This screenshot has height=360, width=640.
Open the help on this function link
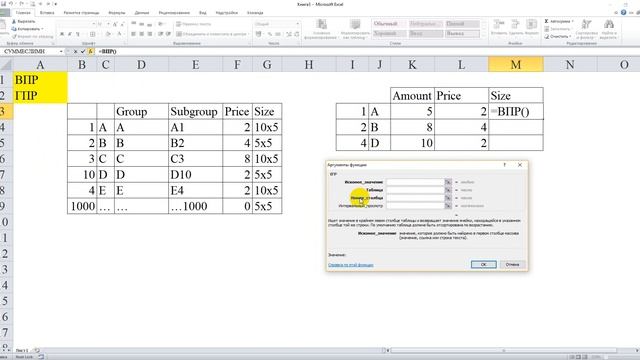pos(351,265)
